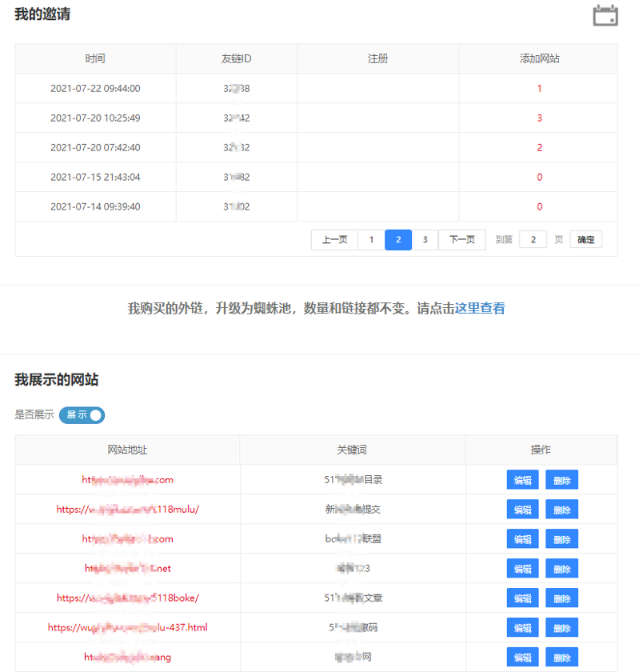Edit the 118mulu website row

pyautogui.click(x=523, y=510)
